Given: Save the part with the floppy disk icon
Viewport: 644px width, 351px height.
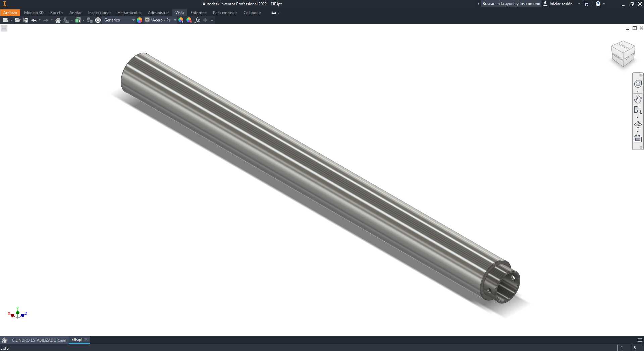Looking at the screenshot, I should (x=26, y=20).
